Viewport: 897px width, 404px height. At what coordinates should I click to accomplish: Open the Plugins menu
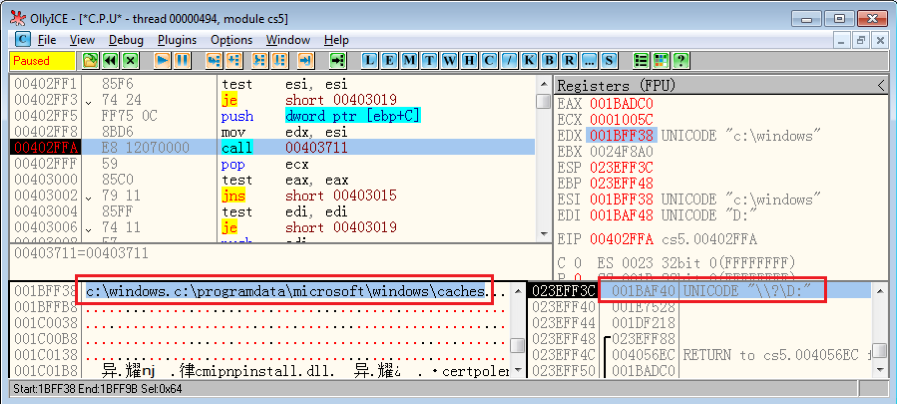pos(177,40)
